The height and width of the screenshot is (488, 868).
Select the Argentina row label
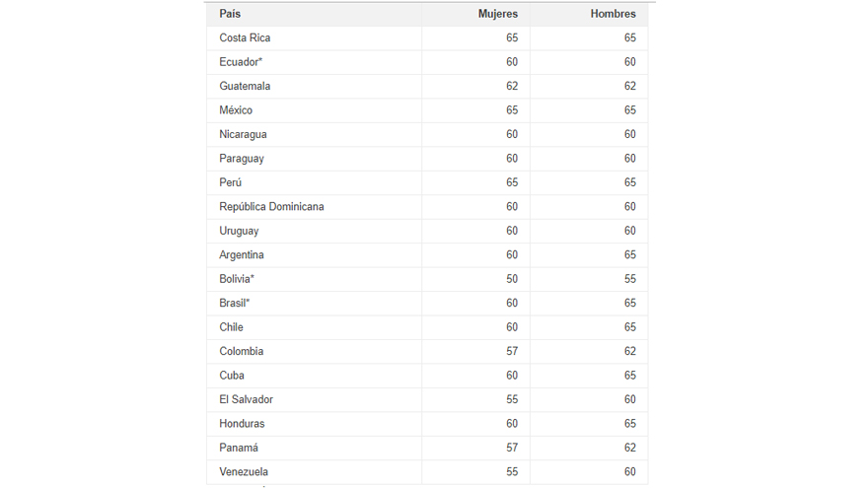click(x=242, y=255)
